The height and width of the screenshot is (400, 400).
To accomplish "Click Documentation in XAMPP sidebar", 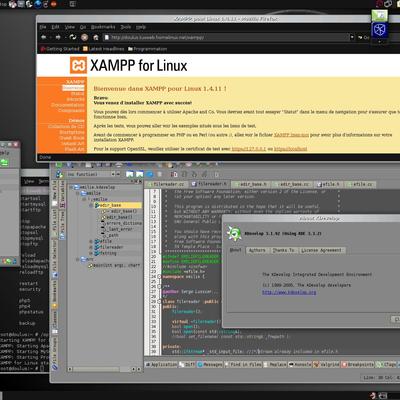I will [x=68, y=105].
